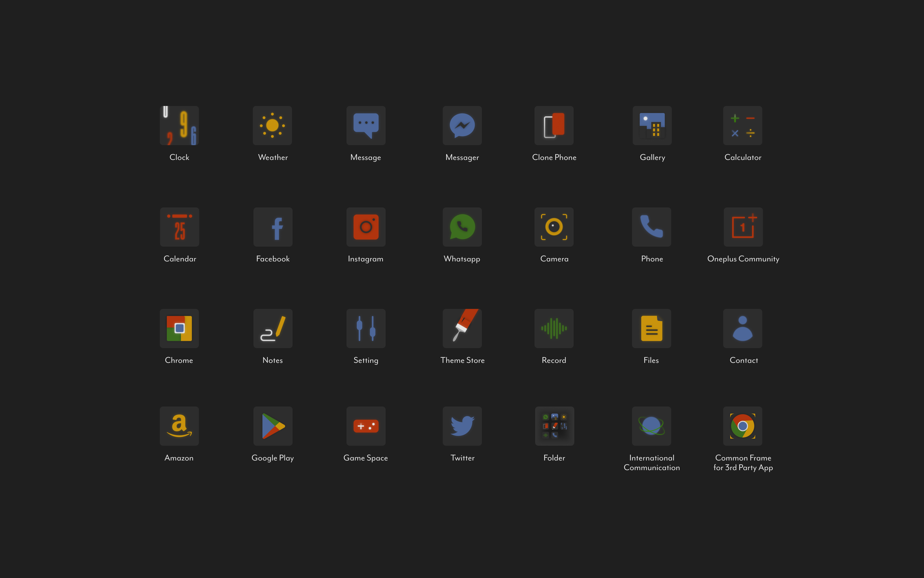Viewport: 924px width, 578px height.
Task: Open the Message chat bubble icon
Action: (366, 125)
